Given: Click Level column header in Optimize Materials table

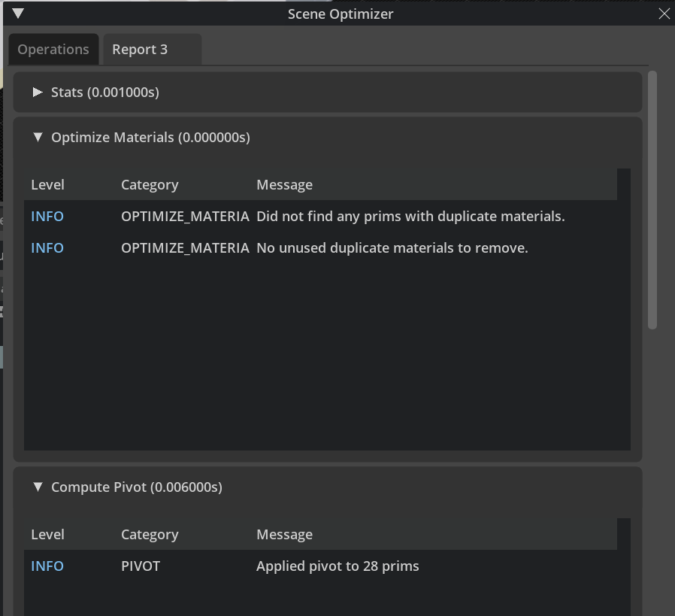Looking at the screenshot, I should coord(47,185).
